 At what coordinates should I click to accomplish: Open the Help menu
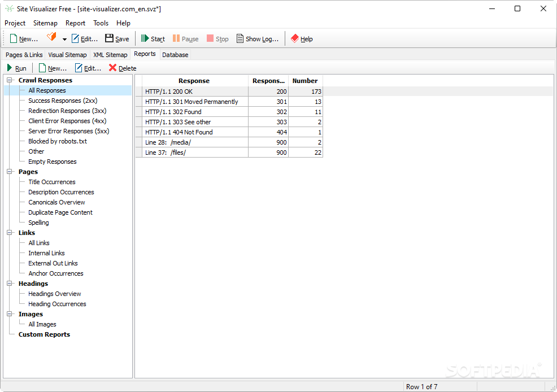[x=123, y=23]
